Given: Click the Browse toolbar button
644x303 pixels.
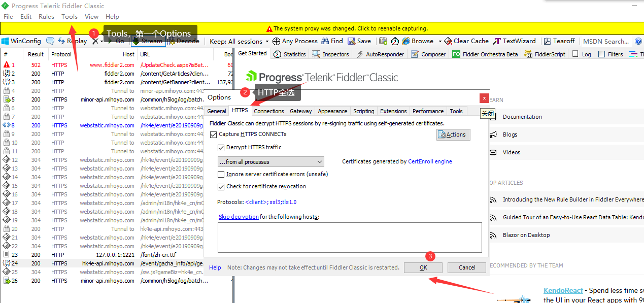Looking at the screenshot, I should click(418, 41).
